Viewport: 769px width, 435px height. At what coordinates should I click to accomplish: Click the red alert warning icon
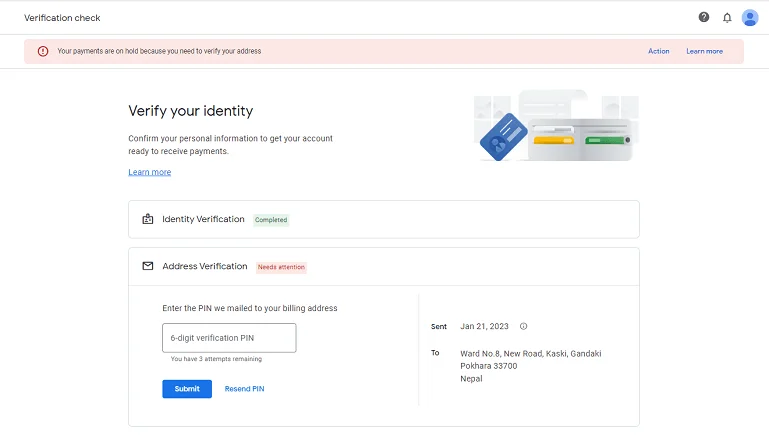(43, 51)
